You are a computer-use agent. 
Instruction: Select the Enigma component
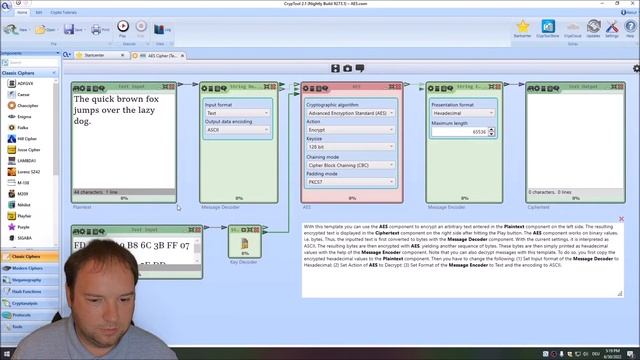click(x=24, y=116)
